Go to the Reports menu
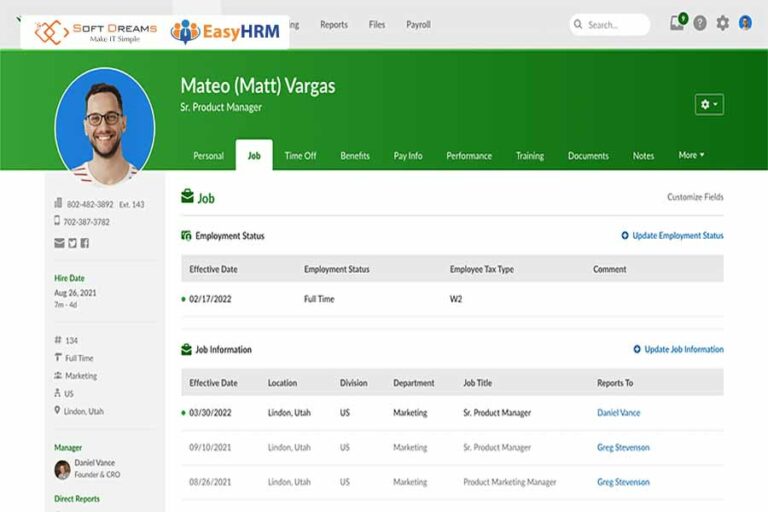Screen dimensions: 768x512 point(334,25)
